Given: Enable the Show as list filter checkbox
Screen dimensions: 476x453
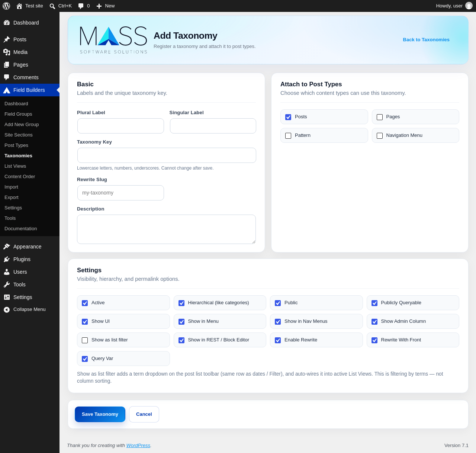Looking at the screenshot, I should click(85, 340).
